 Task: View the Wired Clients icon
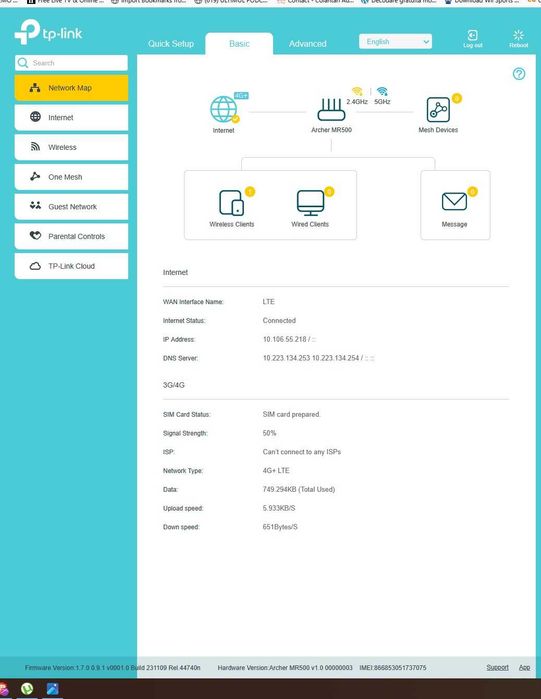(x=310, y=203)
